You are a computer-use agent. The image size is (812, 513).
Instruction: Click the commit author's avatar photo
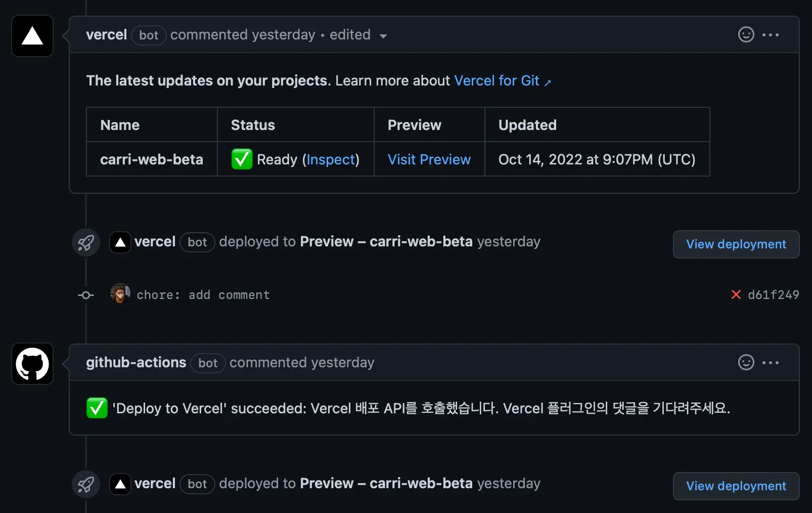tap(120, 293)
